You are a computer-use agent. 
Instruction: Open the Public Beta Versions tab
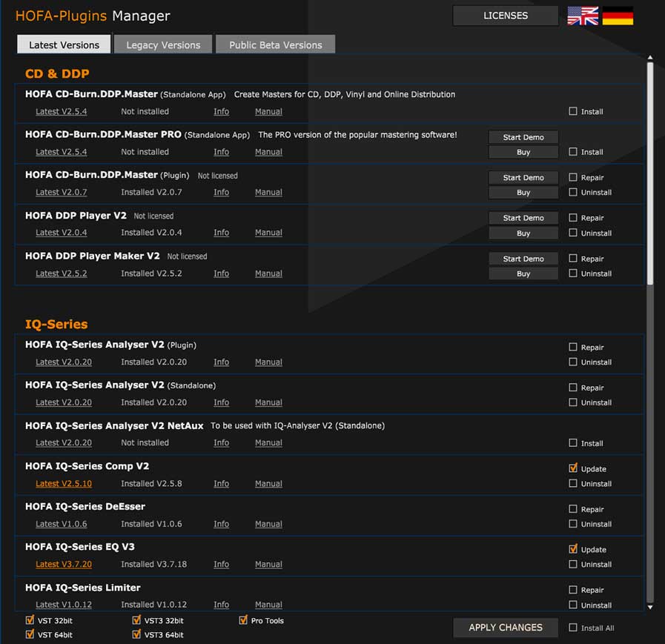[275, 44]
